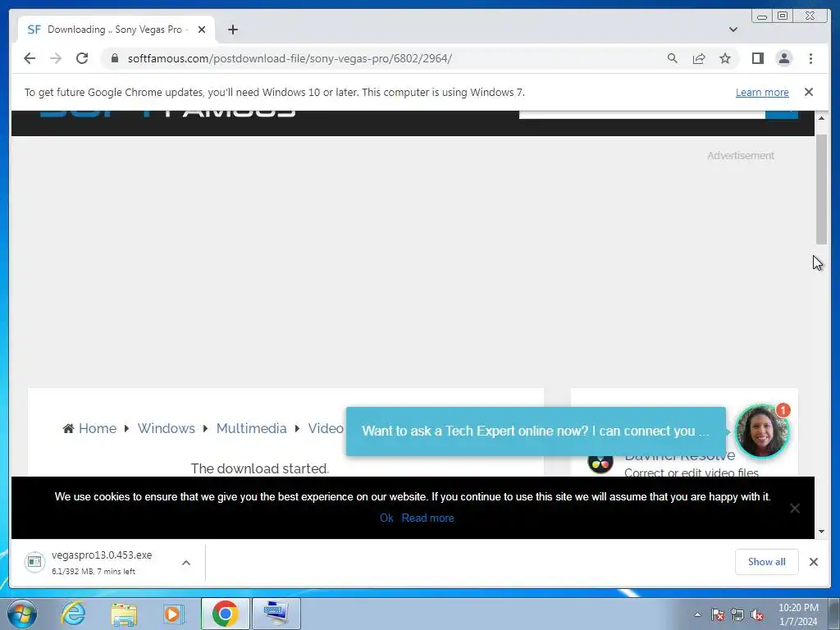Open the tab search dropdown arrow
The width and height of the screenshot is (840, 630).
[733, 30]
